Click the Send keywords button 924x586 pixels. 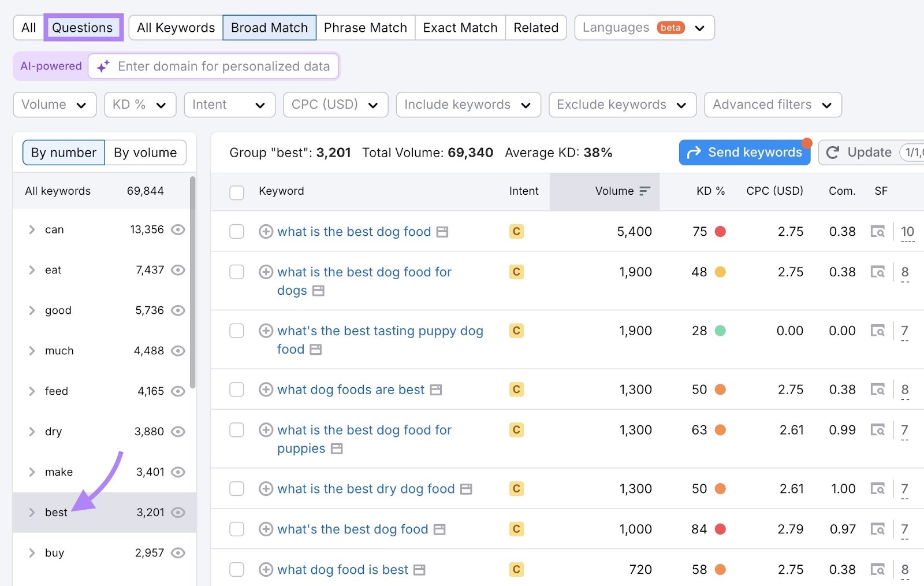pyautogui.click(x=745, y=152)
